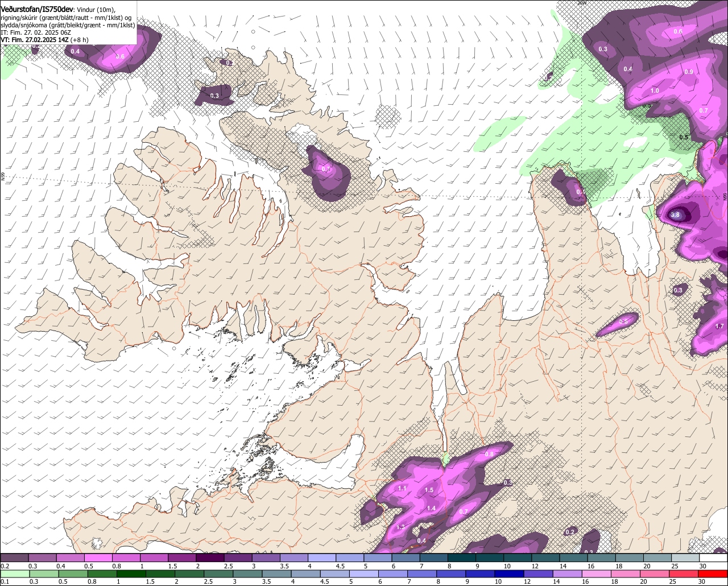
Task: Select top-row legend swatch between 8 and 9
Action: pos(462,558)
